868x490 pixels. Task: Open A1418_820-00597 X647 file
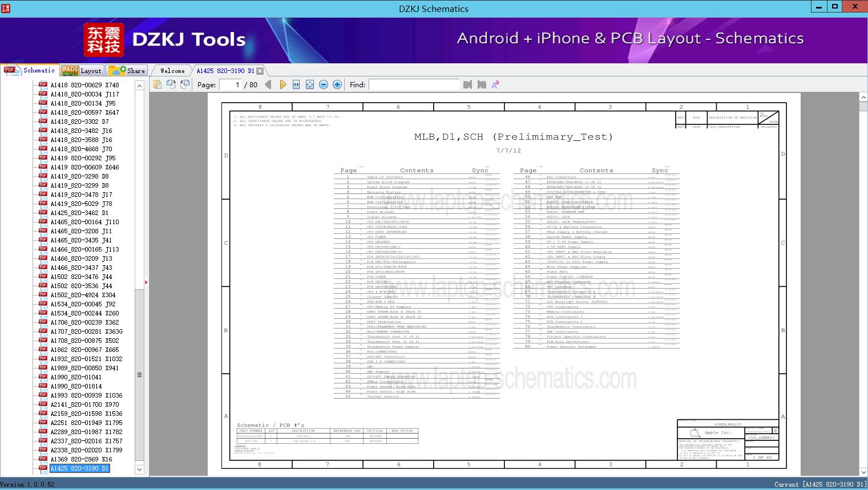[x=84, y=112]
